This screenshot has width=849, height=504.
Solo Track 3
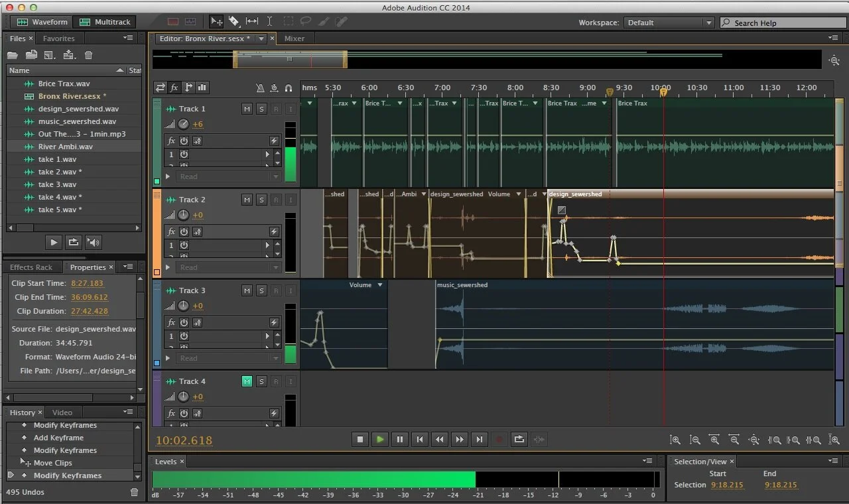(261, 290)
